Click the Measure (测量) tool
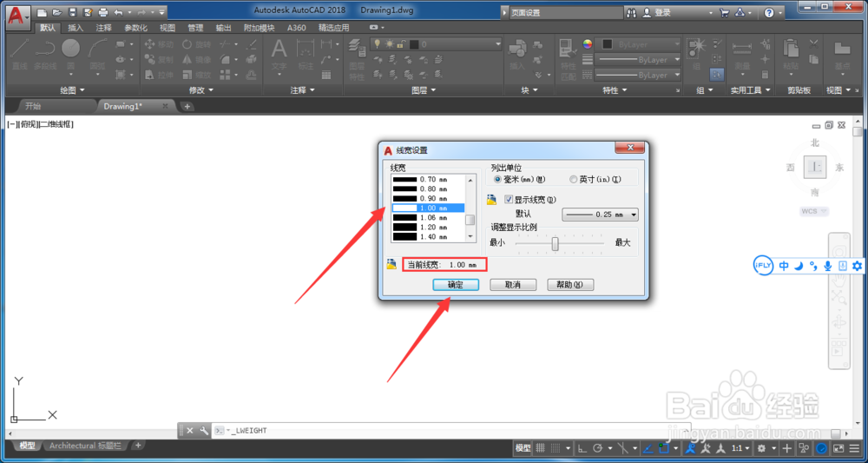 pyautogui.click(x=742, y=55)
